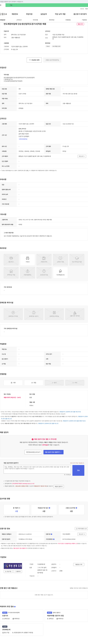Screen dimensions: 88x644
Task: Click the 서류 screening method box
Action: pos(13,383)
